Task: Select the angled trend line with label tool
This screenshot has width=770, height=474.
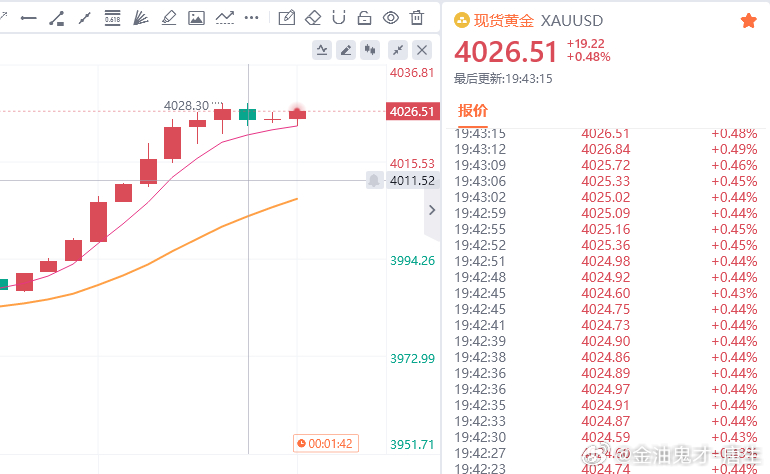Action: 56,19
